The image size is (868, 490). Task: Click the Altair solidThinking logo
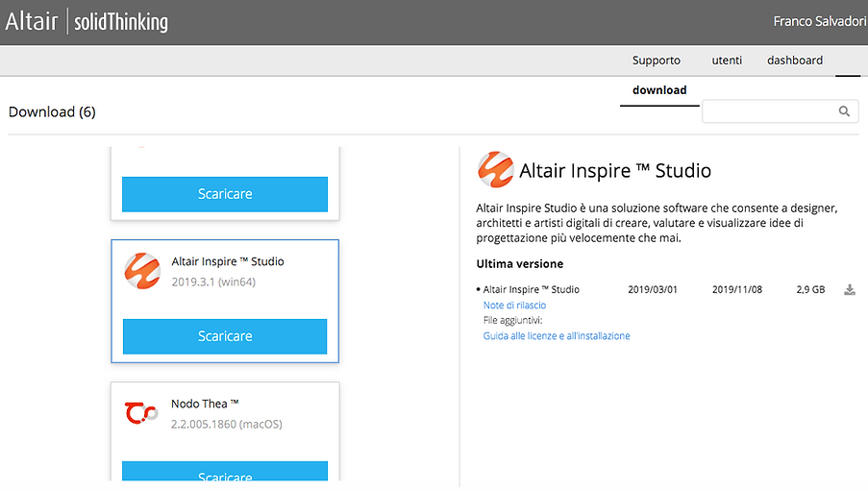point(87,21)
